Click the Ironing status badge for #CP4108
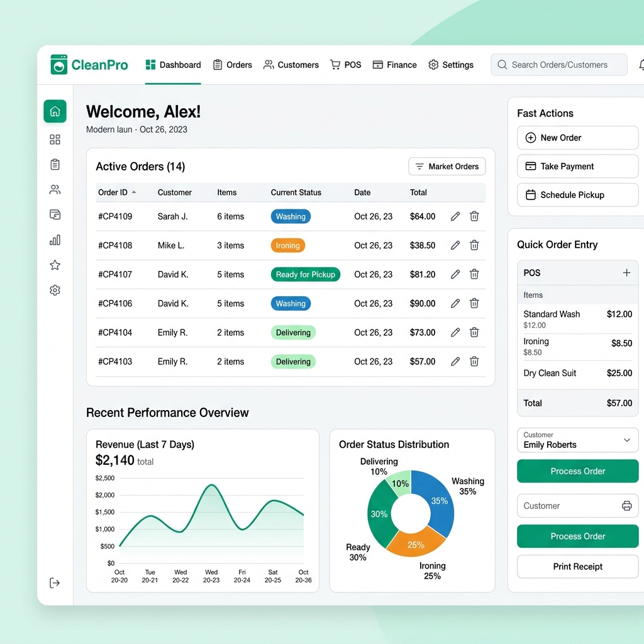Screen dimensions: 644x644 click(287, 246)
